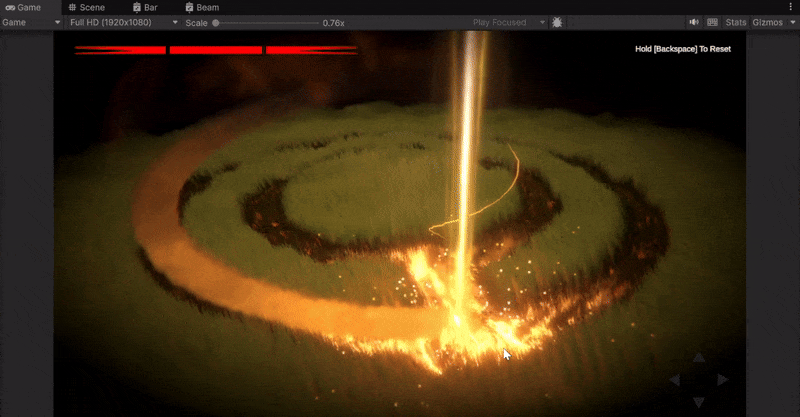800x417 pixels.
Task: Toggle the Stats overlay button
Action: tap(735, 22)
